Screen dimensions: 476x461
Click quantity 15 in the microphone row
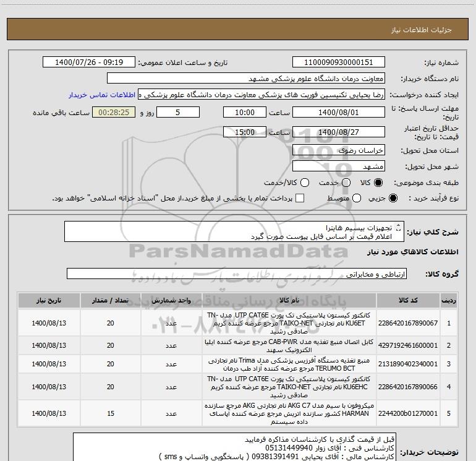pyautogui.click(x=111, y=413)
